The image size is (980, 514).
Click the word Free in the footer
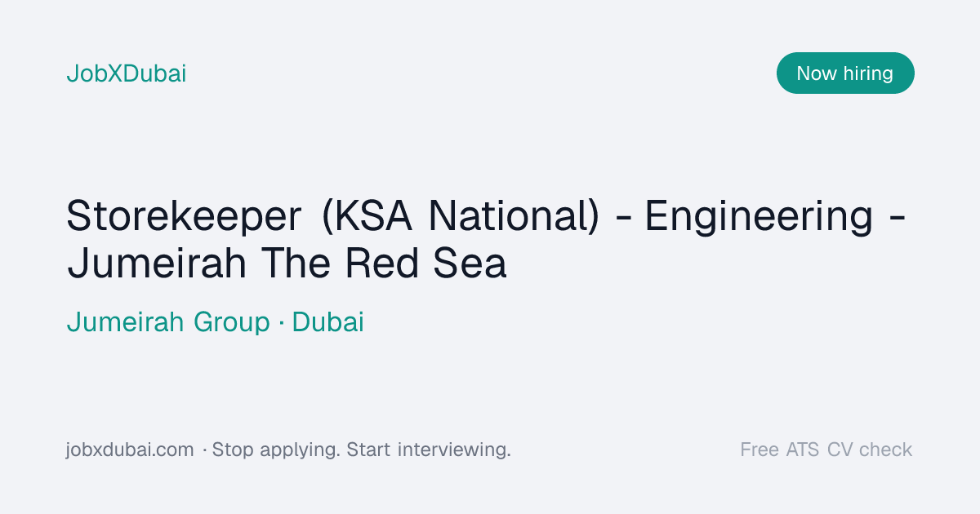point(759,450)
